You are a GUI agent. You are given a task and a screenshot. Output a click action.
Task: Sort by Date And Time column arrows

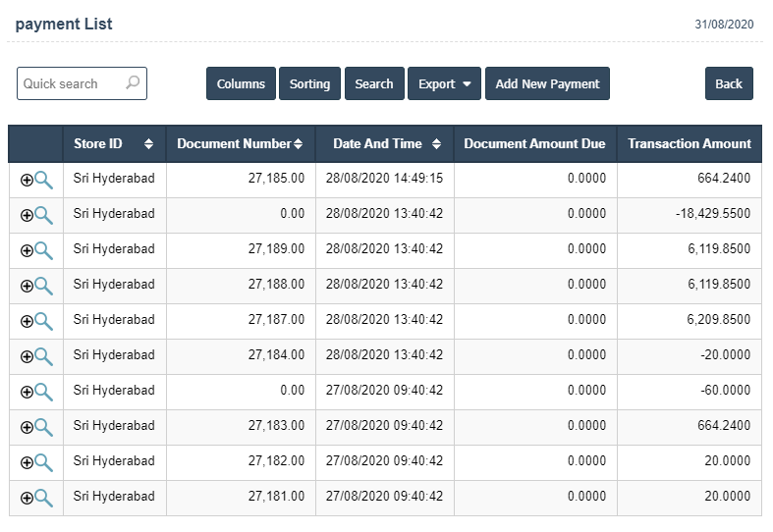pyautogui.click(x=436, y=144)
